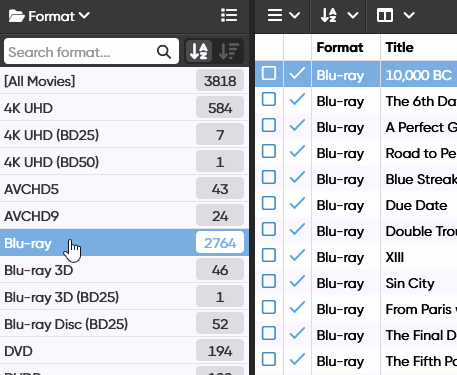Tick the checkbox for The Fifth row
Viewport: 457px width, 375px height.
pos(269,359)
